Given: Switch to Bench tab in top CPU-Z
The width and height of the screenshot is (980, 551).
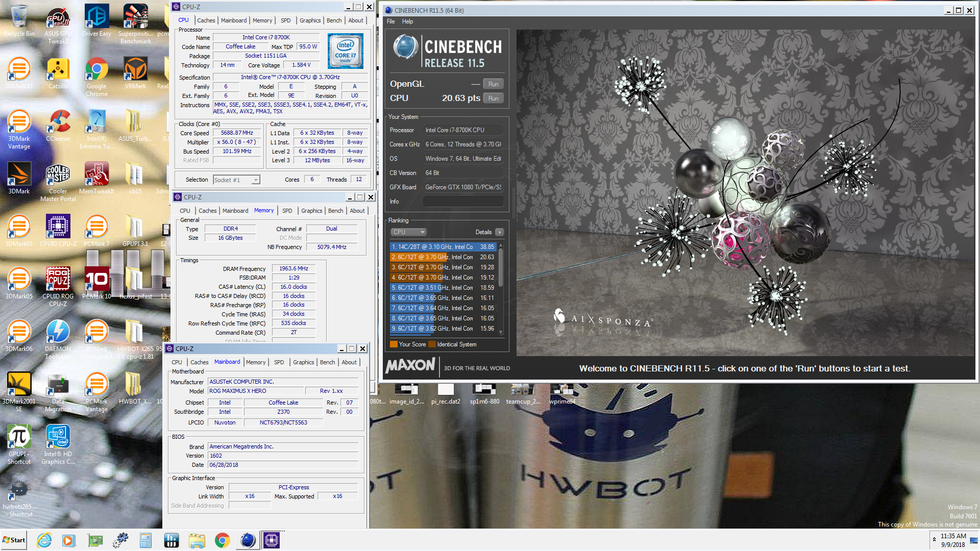Looking at the screenshot, I should pos(334,20).
